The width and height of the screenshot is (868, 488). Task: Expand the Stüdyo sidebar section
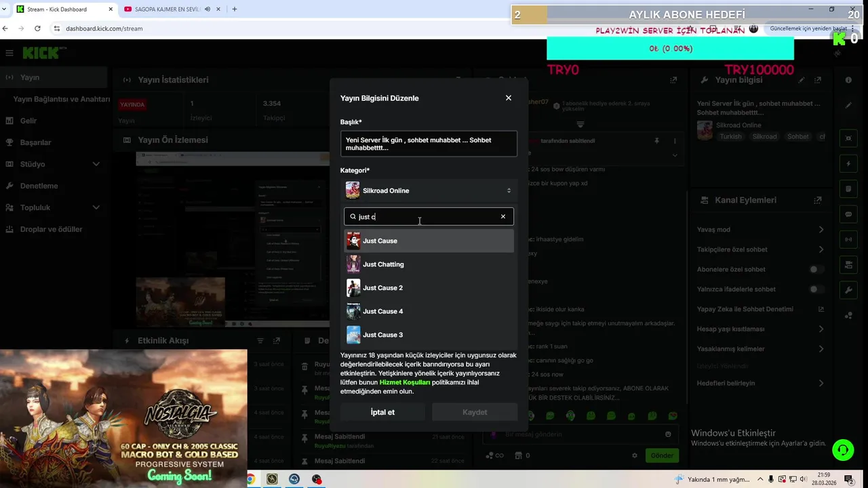(54, 164)
